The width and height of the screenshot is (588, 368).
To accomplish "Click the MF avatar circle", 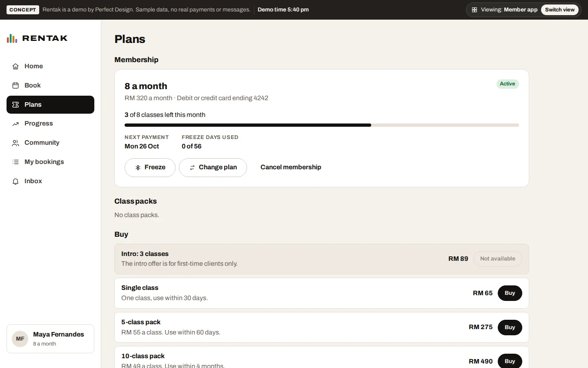I will click(x=20, y=339).
